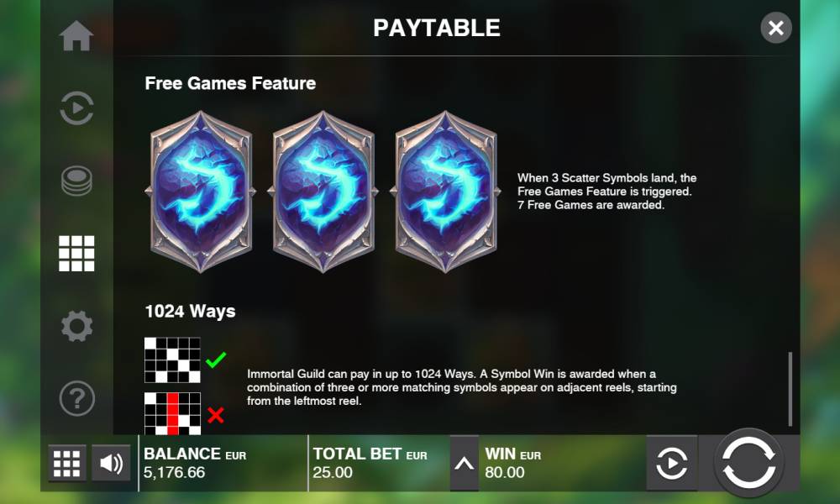Open autoplay settings in the sidebar
This screenshot has width=840, height=504.
76,108
